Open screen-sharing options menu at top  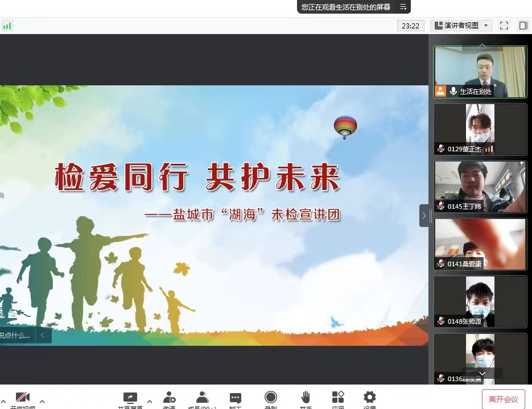[x=403, y=7]
